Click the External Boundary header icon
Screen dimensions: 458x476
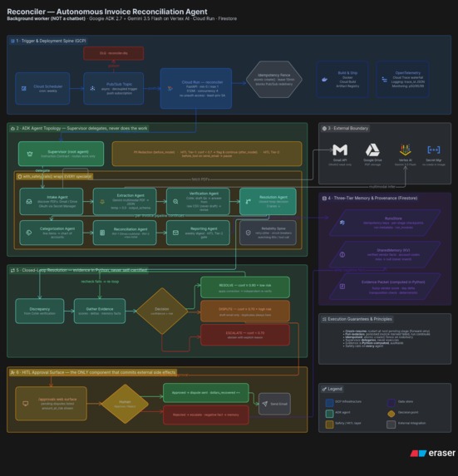coord(324,129)
